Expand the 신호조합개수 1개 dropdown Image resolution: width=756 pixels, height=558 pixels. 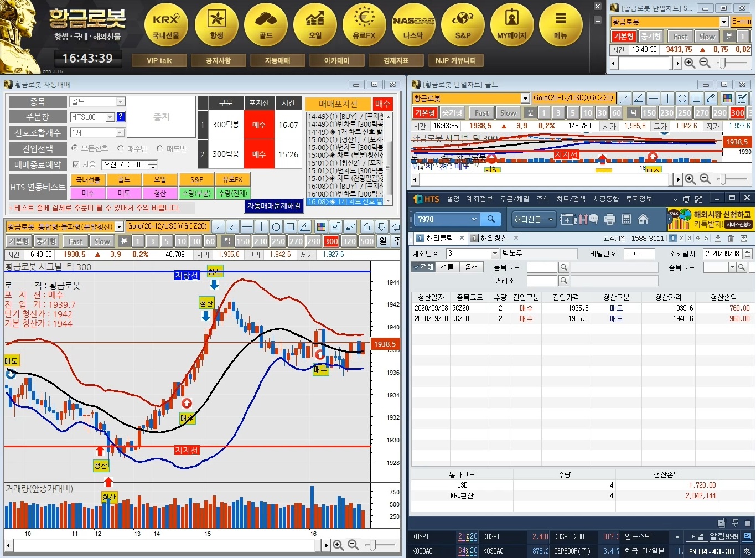(x=120, y=133)
